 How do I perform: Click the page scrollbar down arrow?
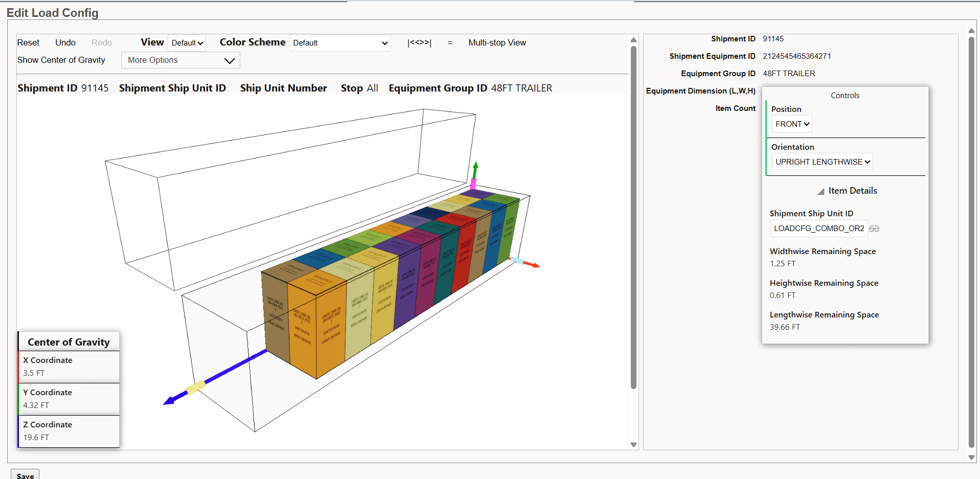click(x=971, y=458)
